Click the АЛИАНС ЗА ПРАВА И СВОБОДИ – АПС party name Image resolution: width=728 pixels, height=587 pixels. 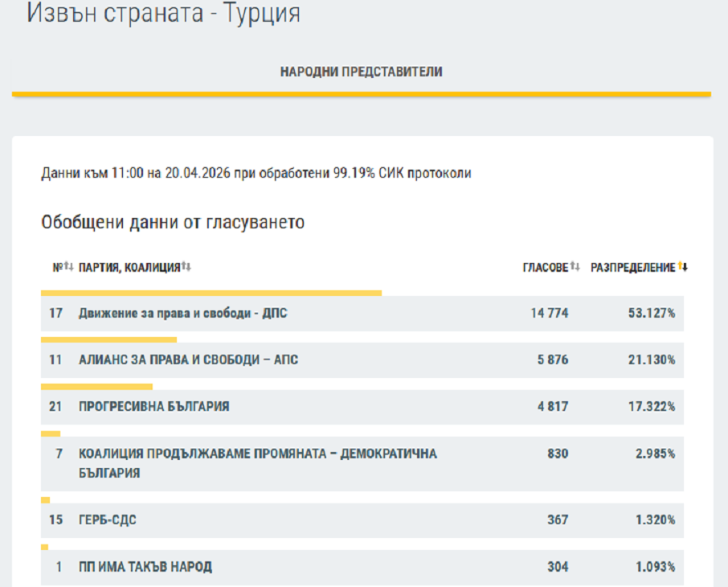188,360
